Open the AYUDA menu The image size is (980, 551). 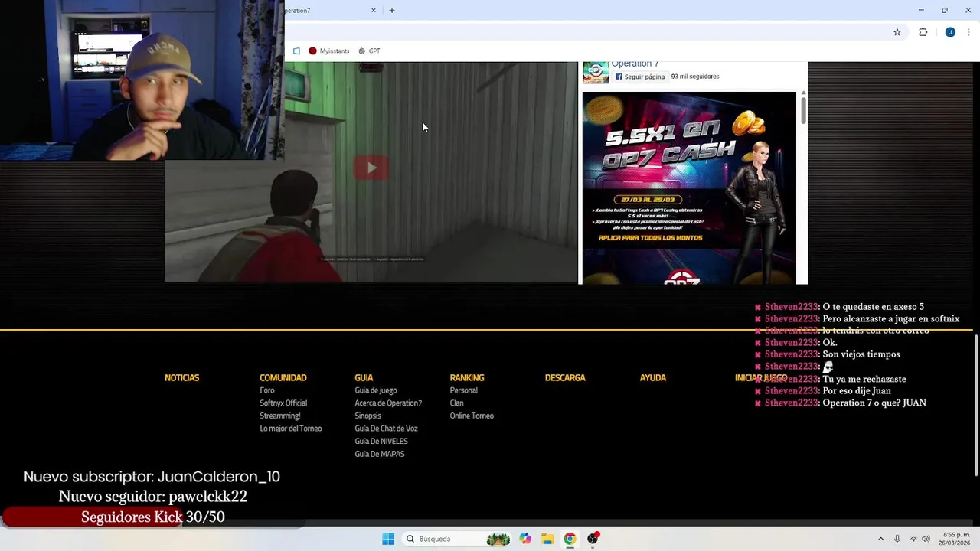point(653,377)
